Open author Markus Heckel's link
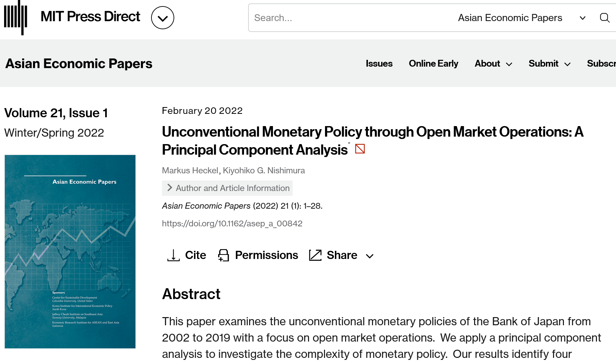The width and height of the screenshot is (616, 364). click(190, 170)
